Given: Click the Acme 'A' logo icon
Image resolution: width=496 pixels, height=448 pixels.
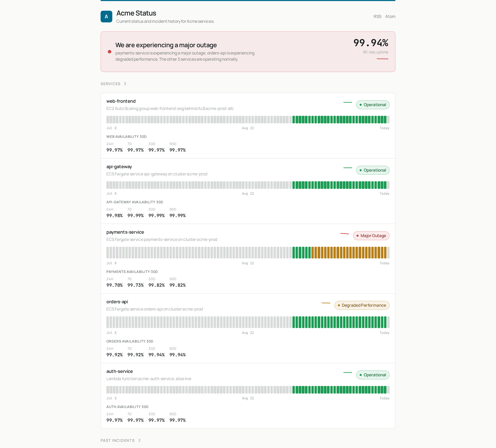Looking at the screenshot, I should pos(106,17).
